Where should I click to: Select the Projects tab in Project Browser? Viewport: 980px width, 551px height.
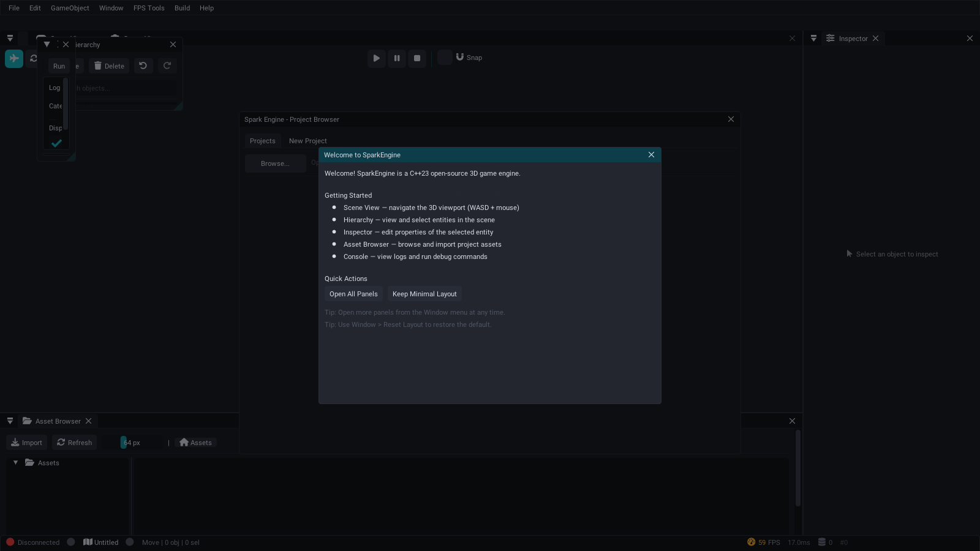point(263,141)
